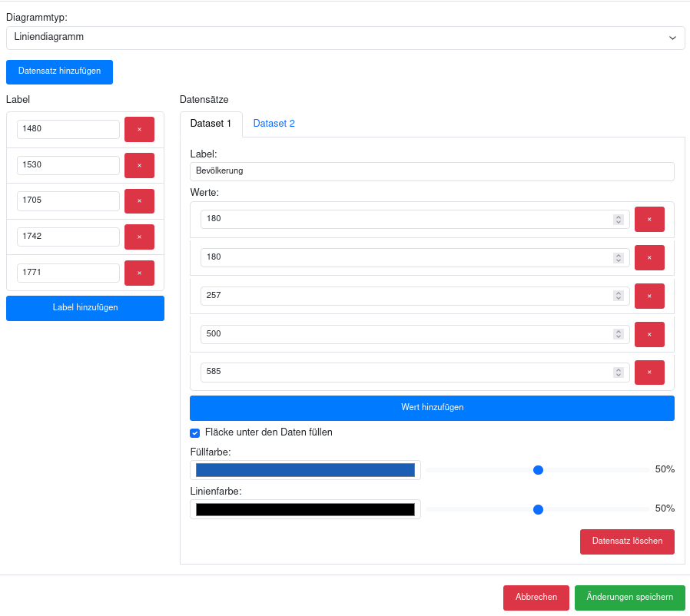Remove value 257 from dataset
The height and width of the screenshot is (616, 690).
649,296
